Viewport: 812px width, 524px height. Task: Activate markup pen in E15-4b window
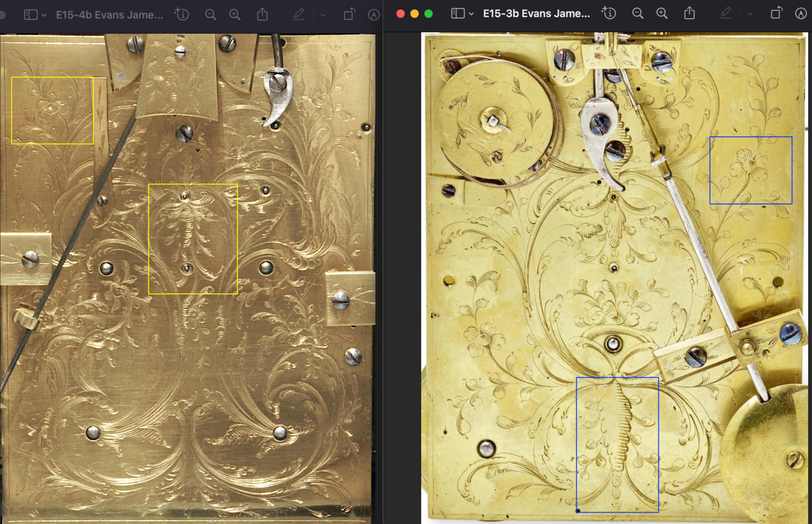299,14
